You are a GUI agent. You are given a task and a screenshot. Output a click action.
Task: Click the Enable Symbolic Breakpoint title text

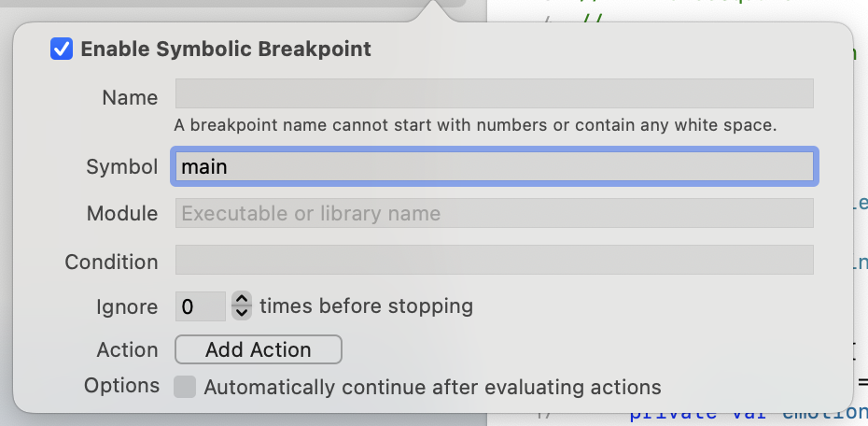click(x=226, y=50)
